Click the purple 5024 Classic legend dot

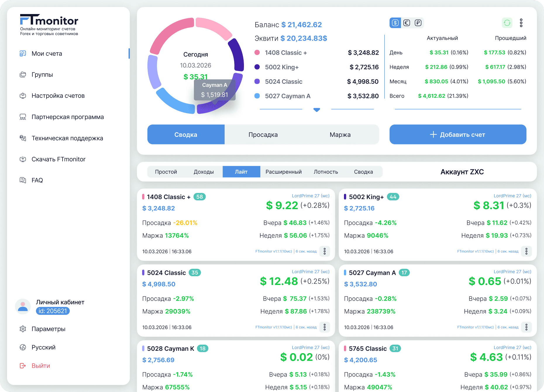click(257, 82)
